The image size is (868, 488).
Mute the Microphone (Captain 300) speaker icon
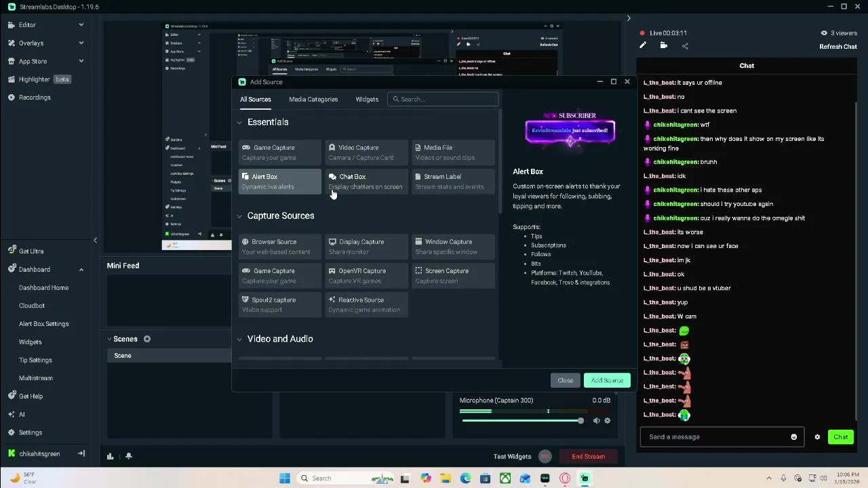(x=596, y=421)
